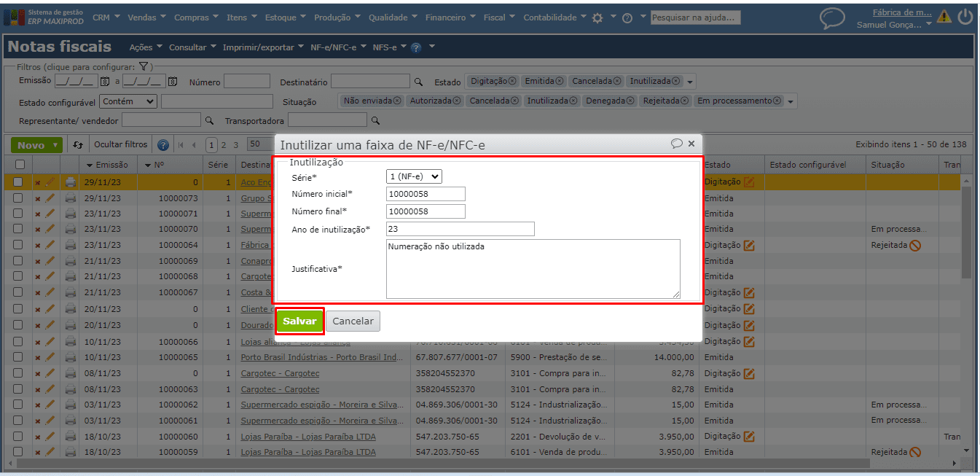Expand the Consultar dropdown menu
Image resolution: width=980 pixels, height=476 pixels.
(x=192, y=47)
